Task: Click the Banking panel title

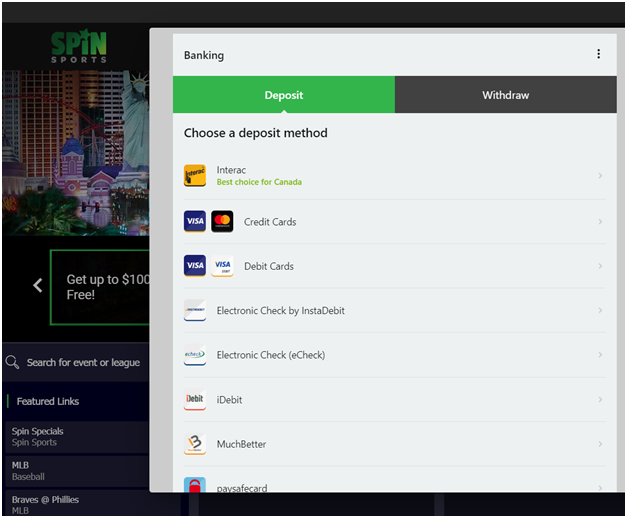Action: point(204,55)
